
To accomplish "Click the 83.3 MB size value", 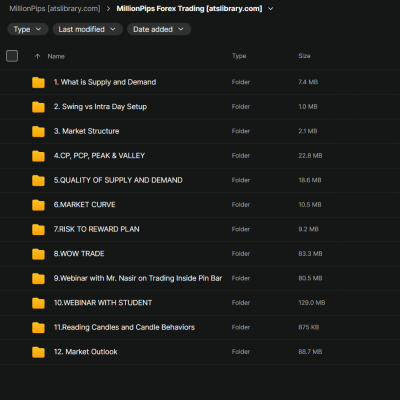I will coord(310,254).
